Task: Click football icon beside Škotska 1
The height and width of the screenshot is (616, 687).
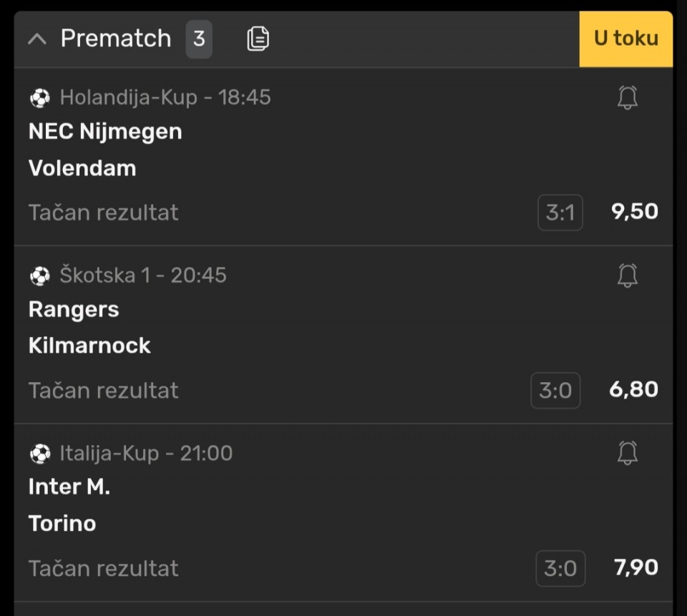Action: (40, 275)
